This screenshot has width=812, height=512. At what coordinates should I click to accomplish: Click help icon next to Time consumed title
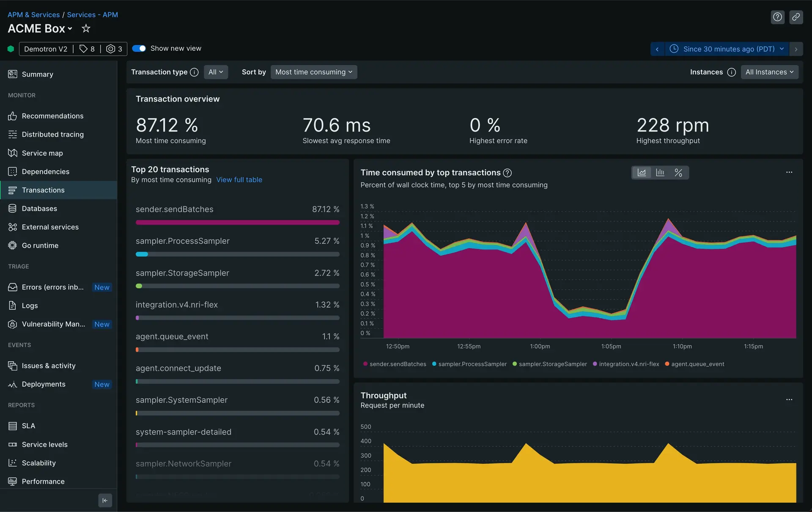507,173
